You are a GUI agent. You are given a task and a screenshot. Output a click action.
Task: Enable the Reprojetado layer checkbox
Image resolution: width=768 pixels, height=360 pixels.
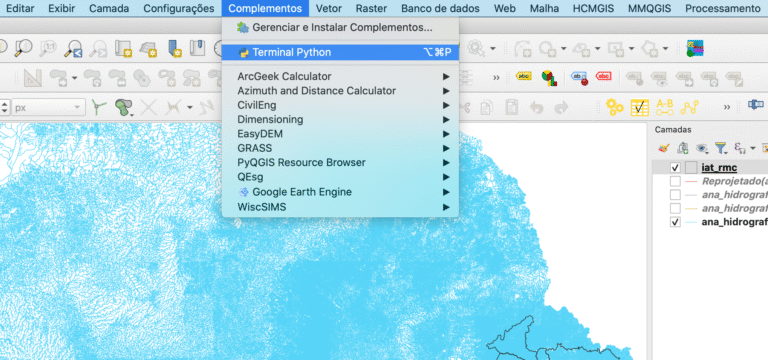675,181
